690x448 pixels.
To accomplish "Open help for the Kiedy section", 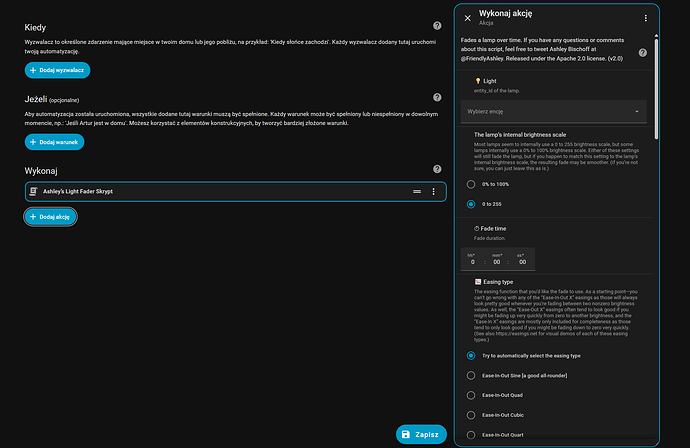I will coord(437,26).
